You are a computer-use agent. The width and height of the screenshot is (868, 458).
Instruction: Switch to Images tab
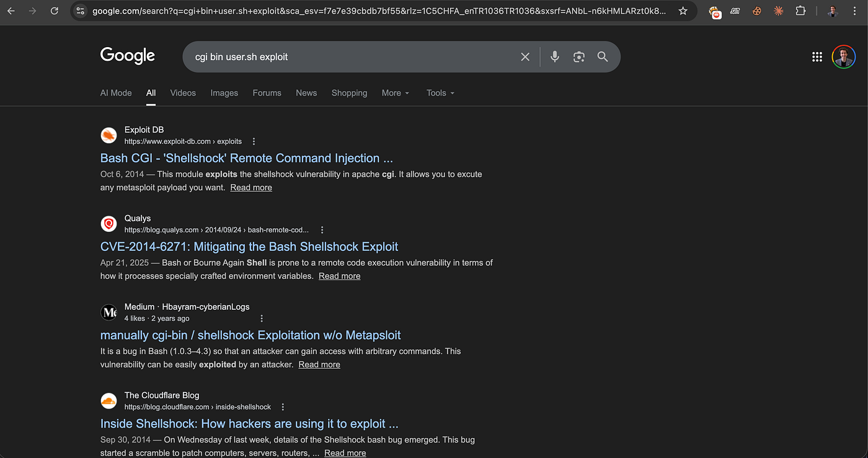(x=224, y=93)
